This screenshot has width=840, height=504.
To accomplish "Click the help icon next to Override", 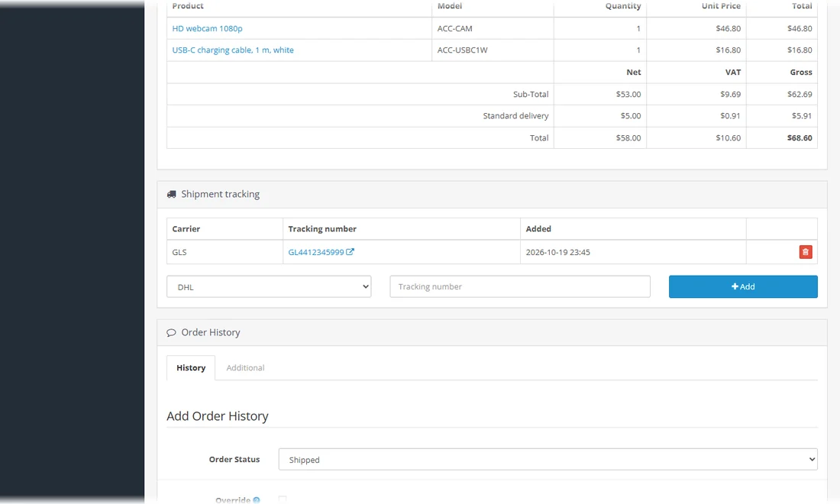I will click(256, 500).
